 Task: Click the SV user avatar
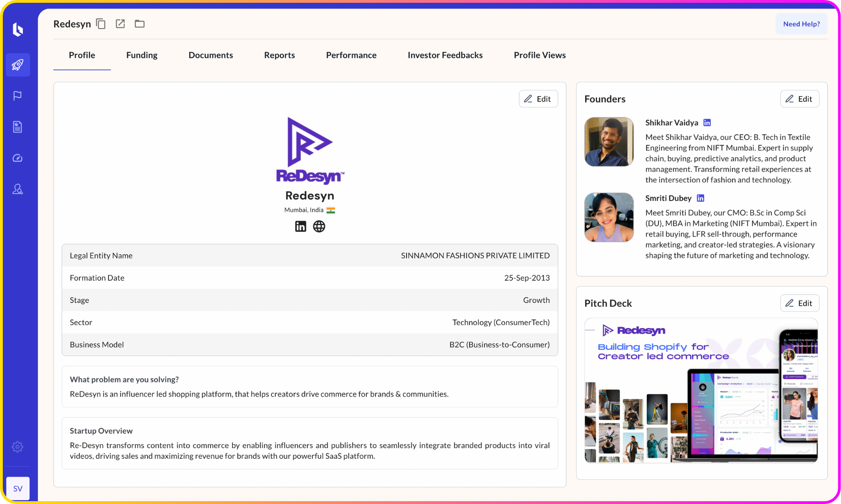click(x=18, y=489)
